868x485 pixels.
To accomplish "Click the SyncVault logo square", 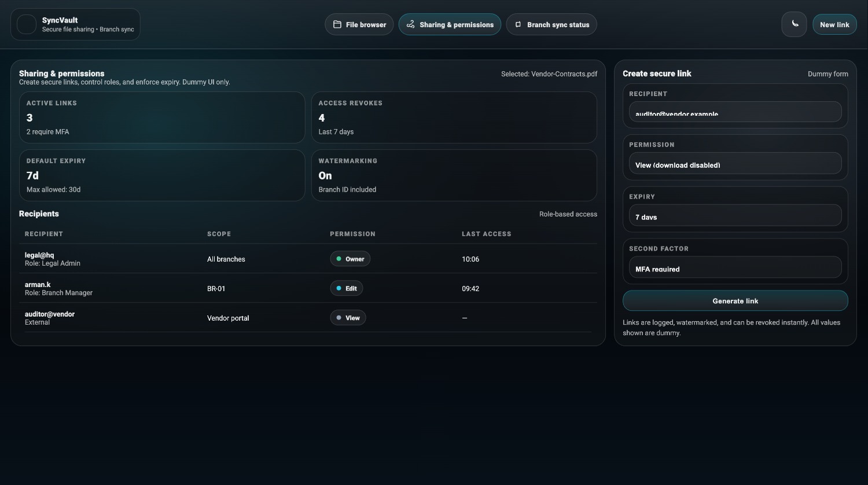I will tap(26, 24).
